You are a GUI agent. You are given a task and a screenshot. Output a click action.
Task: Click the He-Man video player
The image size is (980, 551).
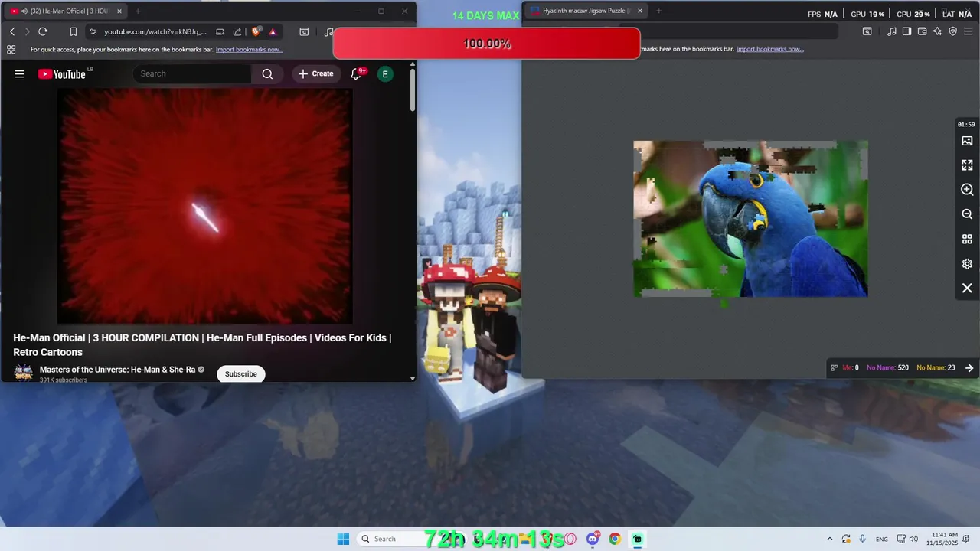205,206
